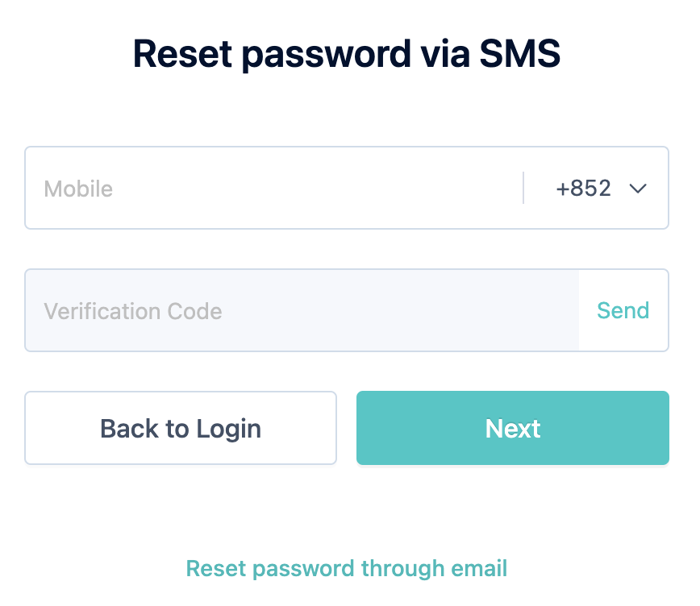Click the Reset password via SMS heading
Screen dimensions: 700x606
[347, 53]
